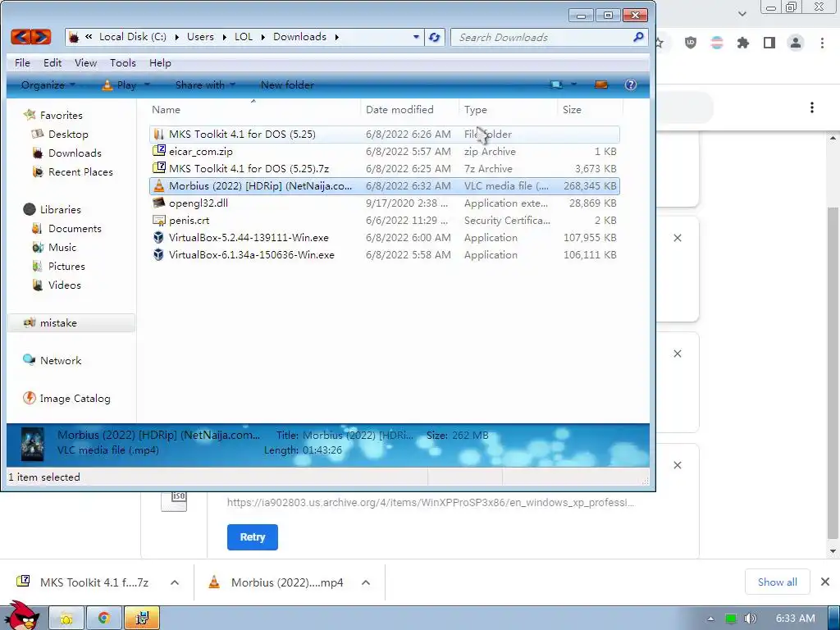The image size is (840, 630).
Task: Click Users in the address breadcrumb
Action: [x=200, y=37]
